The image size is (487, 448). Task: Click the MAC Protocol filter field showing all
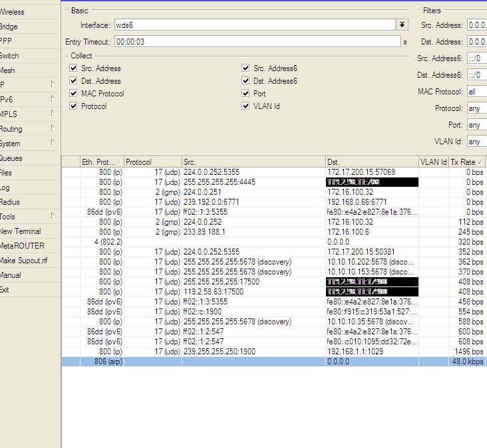tap(477, 92)
